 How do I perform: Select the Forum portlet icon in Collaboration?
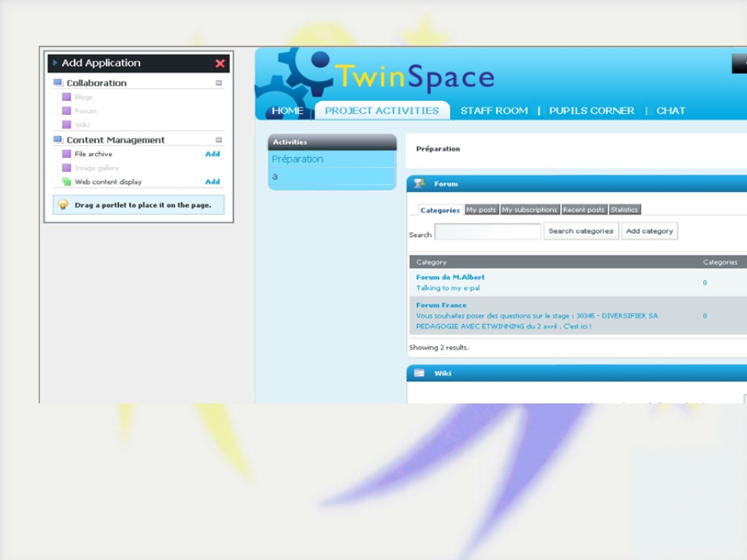pyautogui.click(x=67, y=111)
